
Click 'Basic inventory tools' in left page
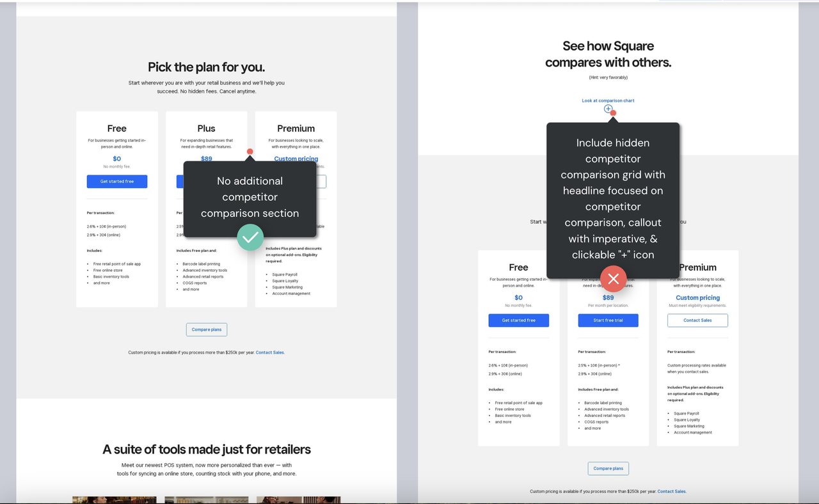point(111,276)
